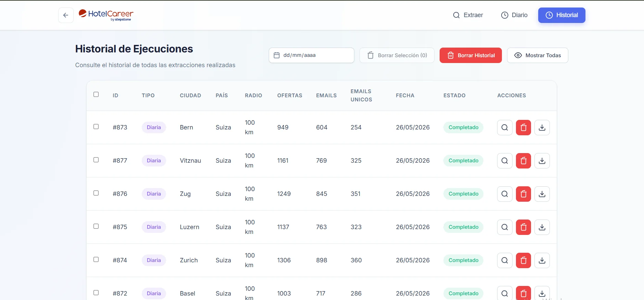Click the Borrar Historial button
The height and width of the screenshot is (300, 644).
tap(471, 55)
